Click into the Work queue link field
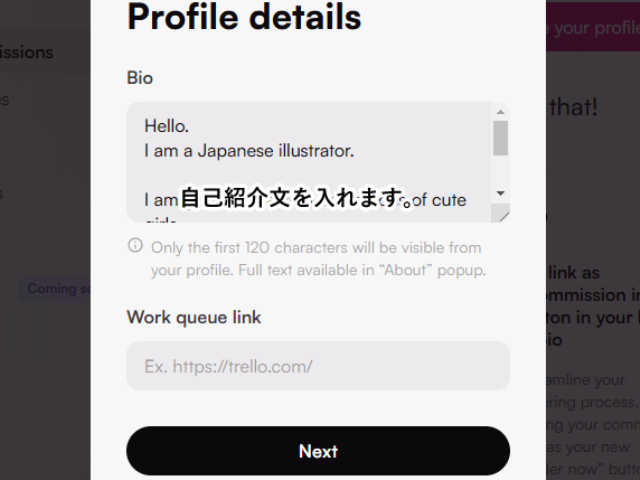 tap(318, 366)
